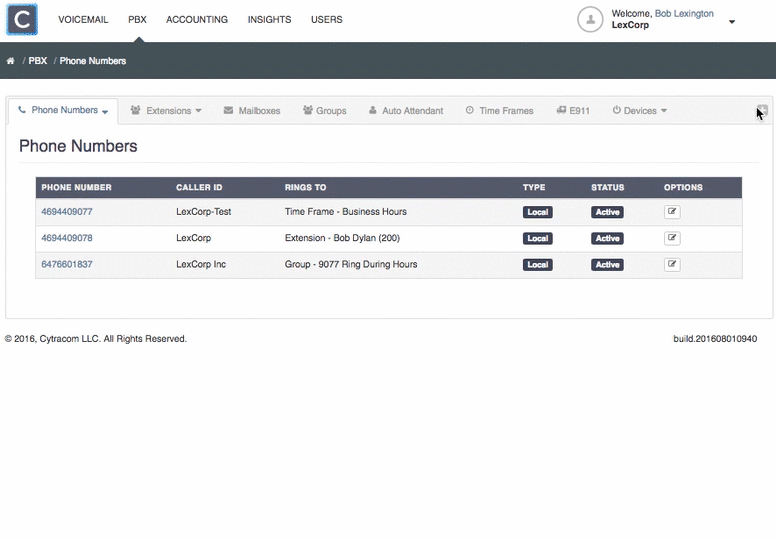Image resolution: width=776 pixels, height=540 pixels.
Task: Click the build.201608010940 footer text
Action: [715, 339]
